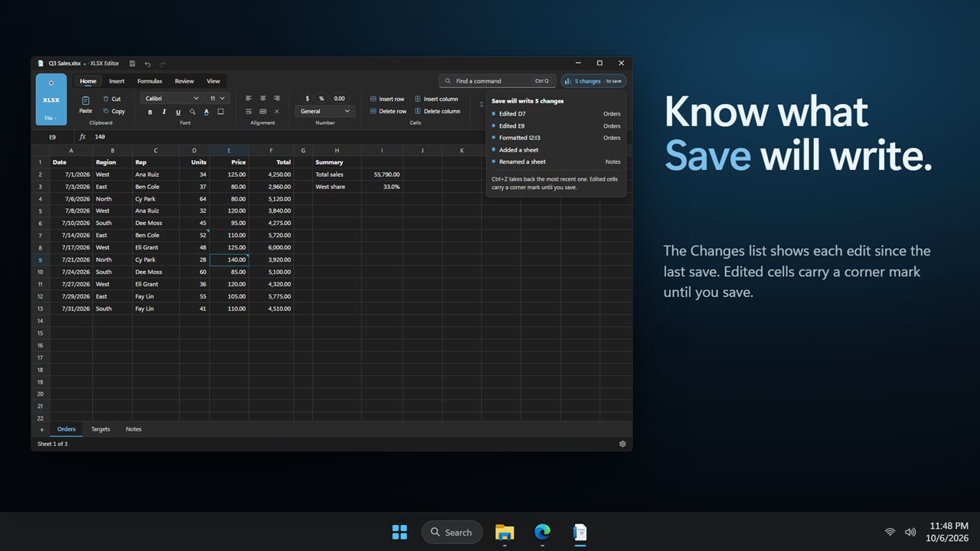Select the View ribbon tab

click(214, 81)
